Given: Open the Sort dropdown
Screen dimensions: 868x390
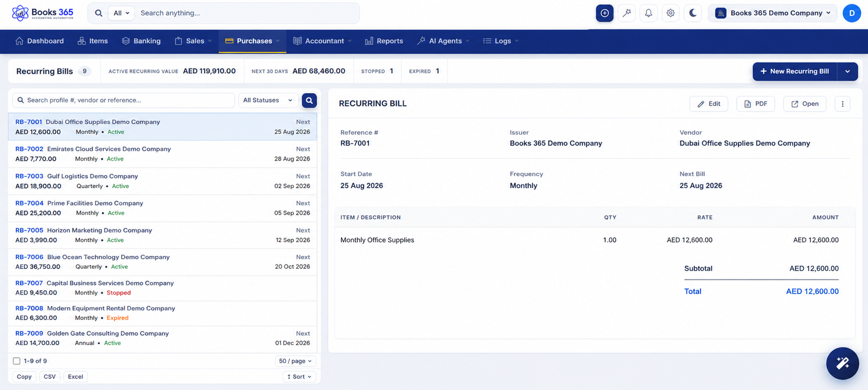Looking at the screenshot, I should click(x=299, y=376).
